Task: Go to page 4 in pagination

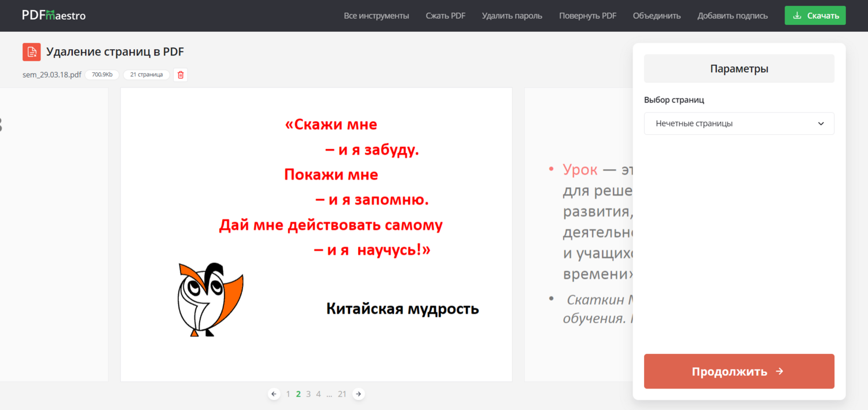Action: coord(318,394)
